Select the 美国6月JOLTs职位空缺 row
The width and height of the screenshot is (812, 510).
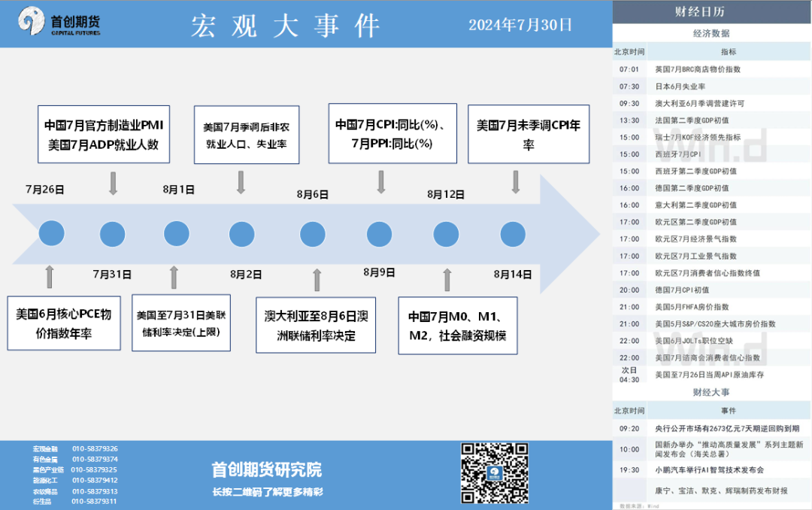711,341
